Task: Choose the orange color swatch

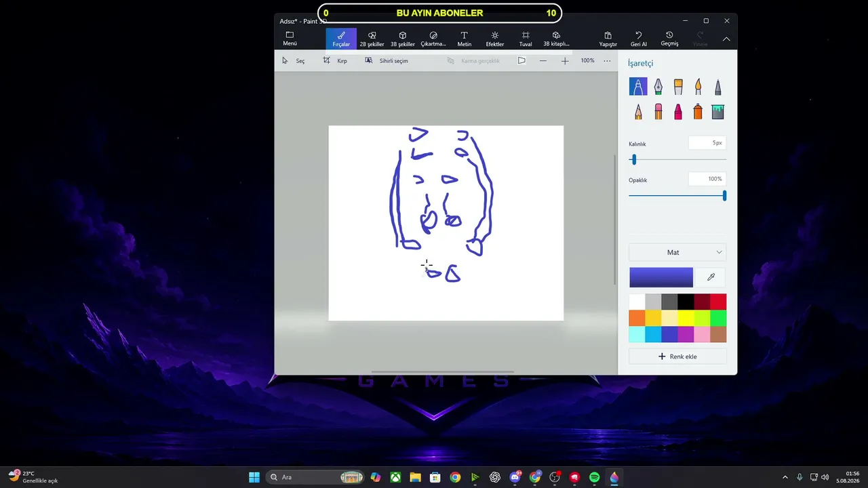Action: [x=637, y=318]
